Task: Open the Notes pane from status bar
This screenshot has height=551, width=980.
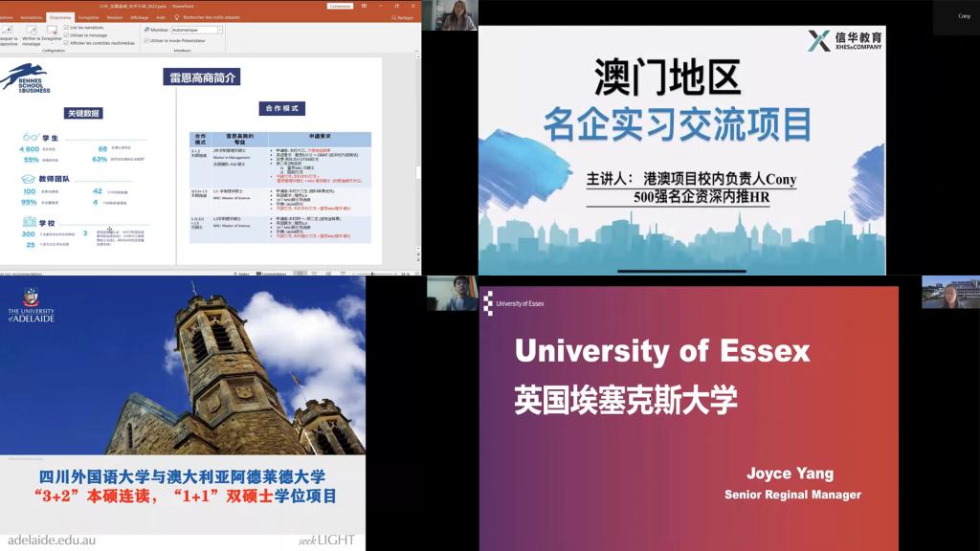Action: [241, 274]
